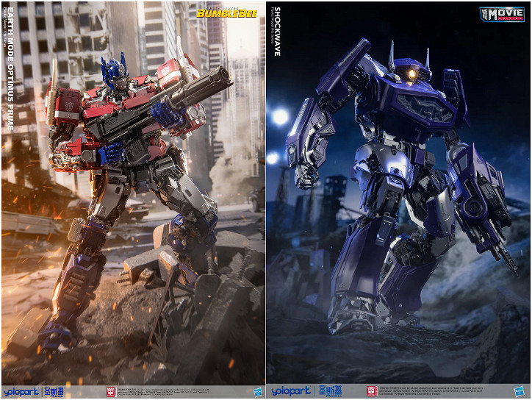Click Shockwave's glowing yellow eye
The width and height of the screenshot is (532, 400).
coord(413,74)
